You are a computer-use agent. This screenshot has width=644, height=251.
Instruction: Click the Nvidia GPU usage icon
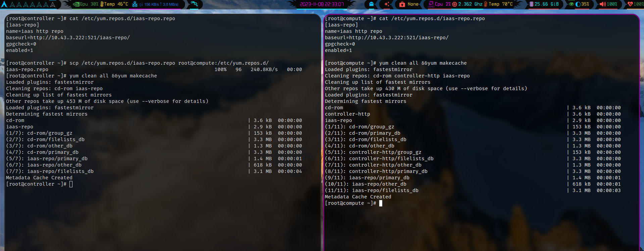click(x=76, y=4)
